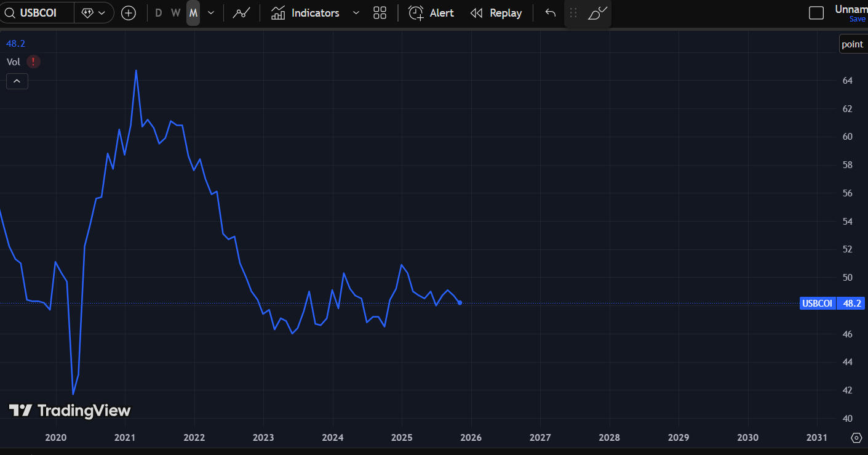Image resolution: width=868 pixels, height=455 pixels.
Task: Start bar Replay mode
Action: [x=496, y=13]
